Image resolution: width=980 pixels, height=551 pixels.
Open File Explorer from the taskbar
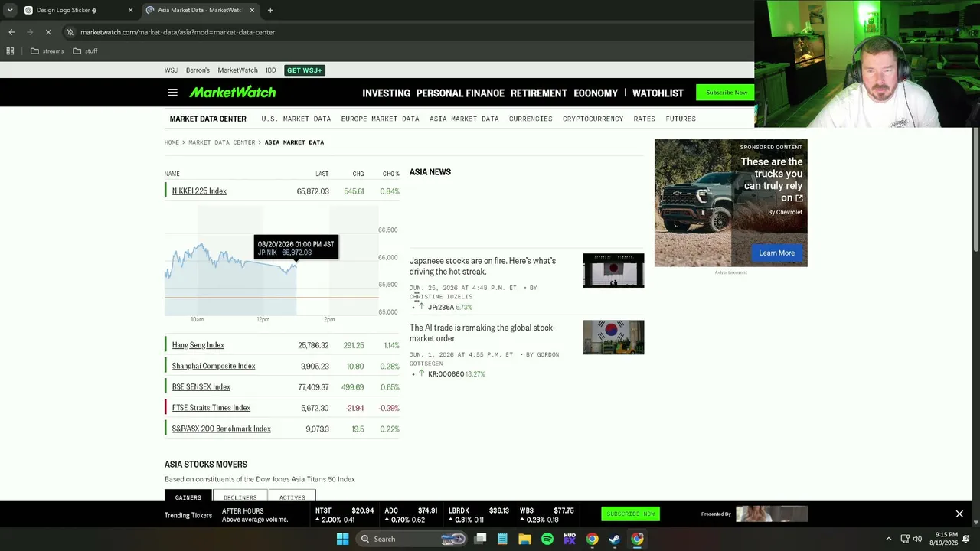(524, 539)
